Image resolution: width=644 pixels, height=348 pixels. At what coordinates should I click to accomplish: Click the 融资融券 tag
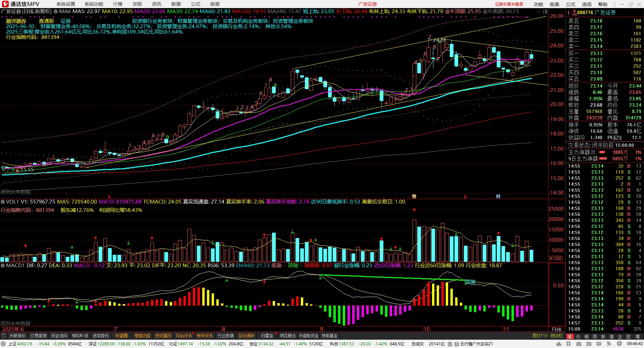pos(16,21)
